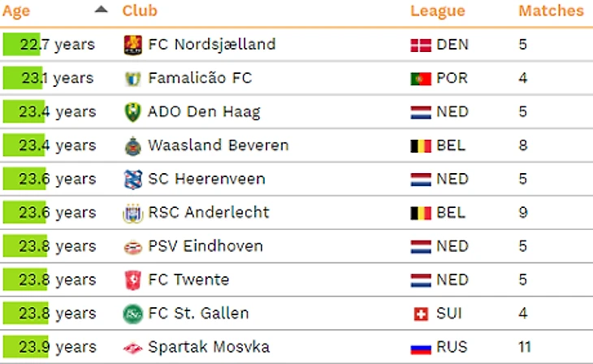Click the SC Heerenveen crest icon

coord(132,180)
